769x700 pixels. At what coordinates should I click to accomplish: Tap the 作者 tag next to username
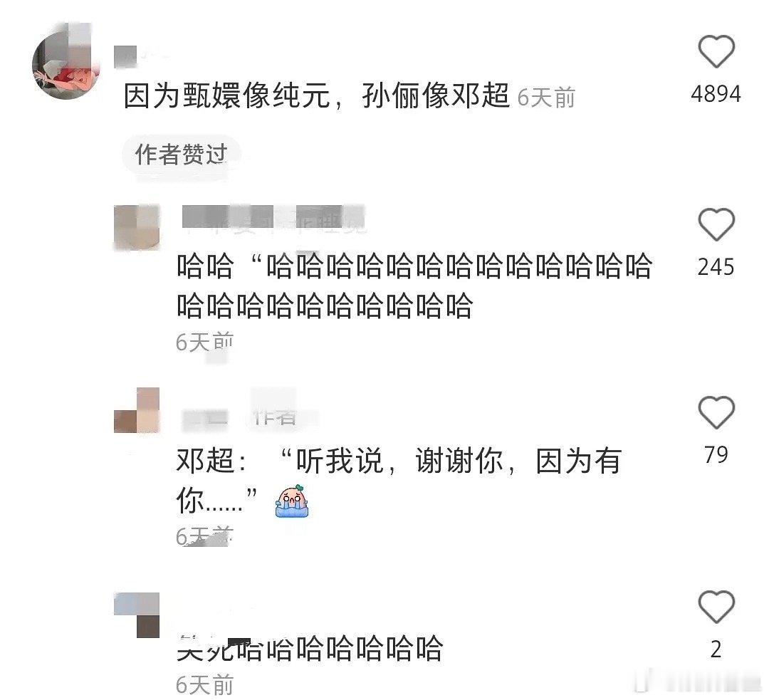(x=275, y=417)
